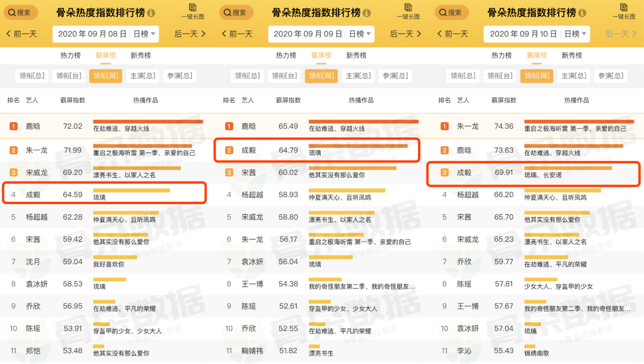Switch to 新秀榜 tab in 09月10日 panel
The image size is (644, 364).
(x=572, y=55)
